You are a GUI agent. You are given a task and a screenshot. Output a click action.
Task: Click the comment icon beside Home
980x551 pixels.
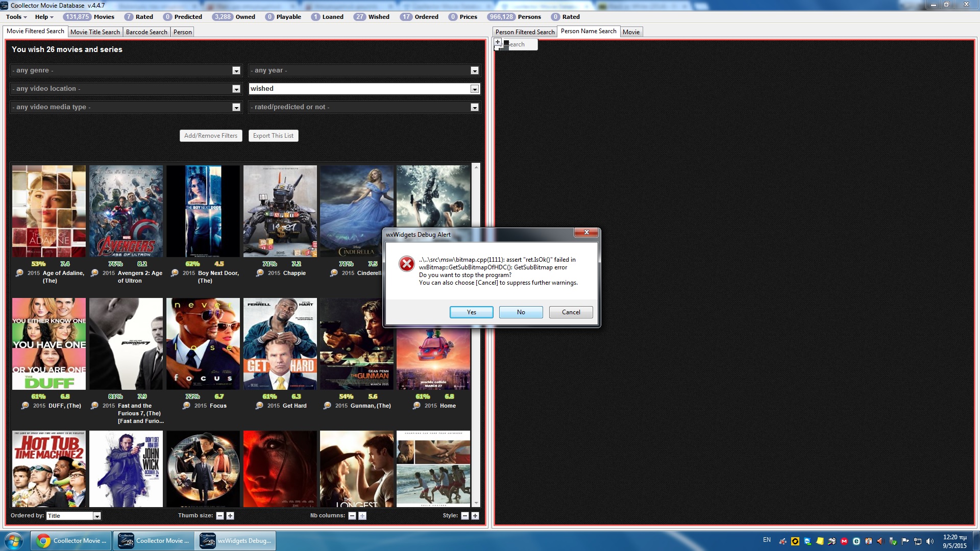click(x=416, y=406)
